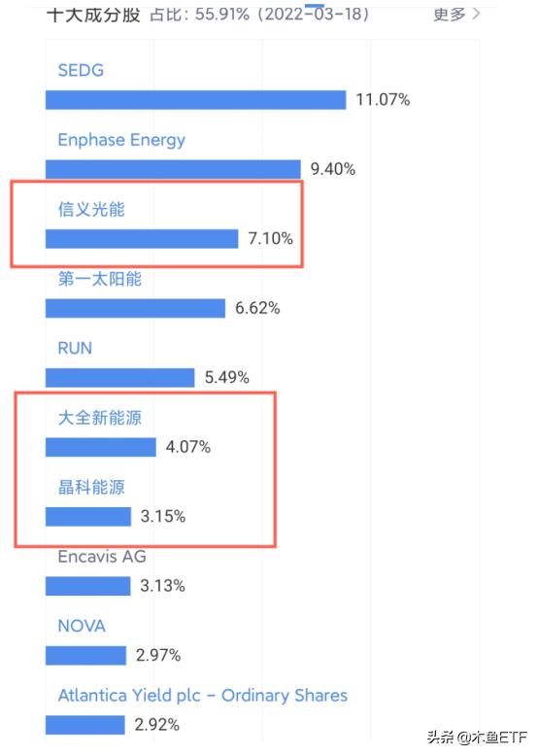The width and height of the screenshot is (539, 756).
Task: Open 晶科能源 stock entry
Action: 91,487
